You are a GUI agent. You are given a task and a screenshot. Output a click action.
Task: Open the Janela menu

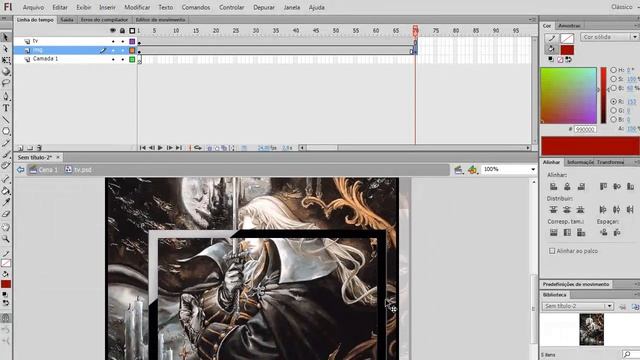[x=291, y=7]
